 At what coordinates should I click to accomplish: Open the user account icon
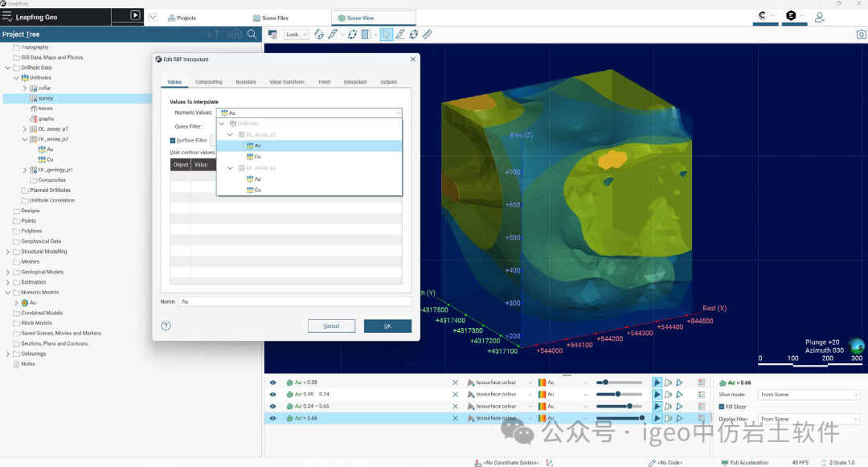click(820, 16)
